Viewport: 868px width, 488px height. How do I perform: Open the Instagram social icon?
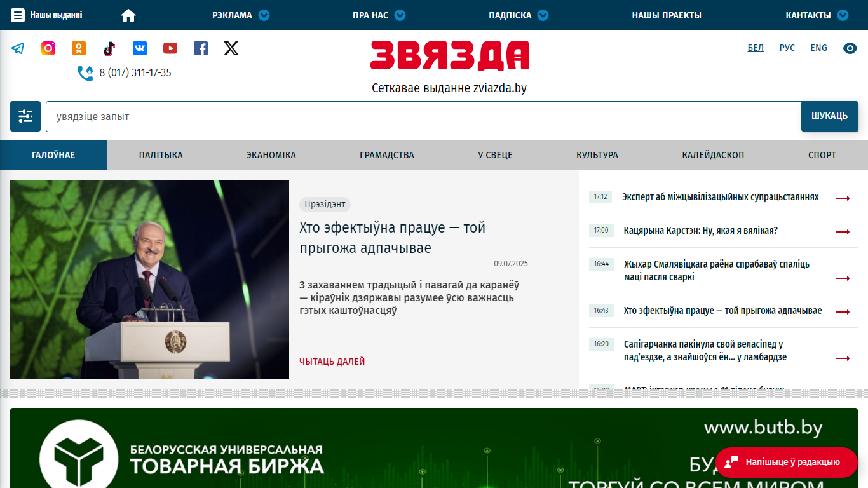pyautogui.click(x=48, y=48)
